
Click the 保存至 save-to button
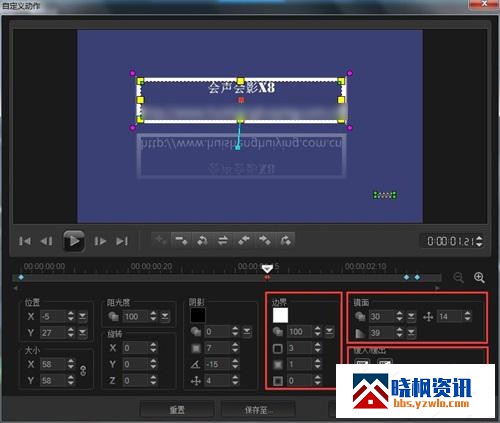tap(258, 410)
